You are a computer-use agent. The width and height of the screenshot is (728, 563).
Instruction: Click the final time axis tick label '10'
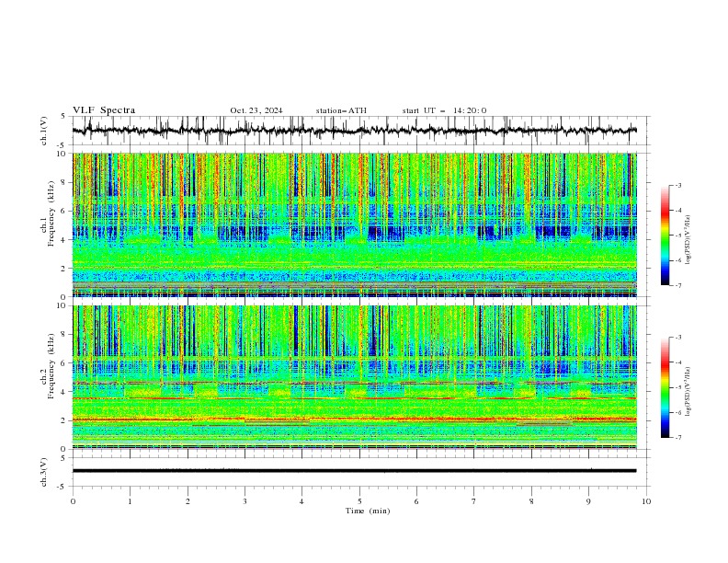point(646,501)
